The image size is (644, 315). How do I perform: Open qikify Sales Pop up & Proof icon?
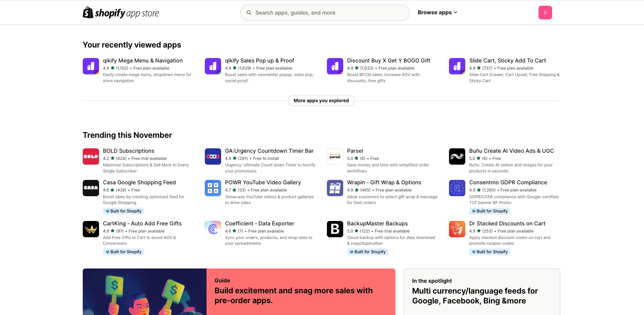click(213, 66)
